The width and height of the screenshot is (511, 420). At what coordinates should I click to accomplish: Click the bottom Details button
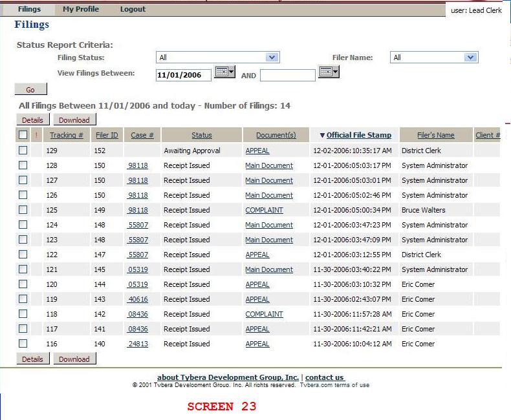(x=32, y=359)
